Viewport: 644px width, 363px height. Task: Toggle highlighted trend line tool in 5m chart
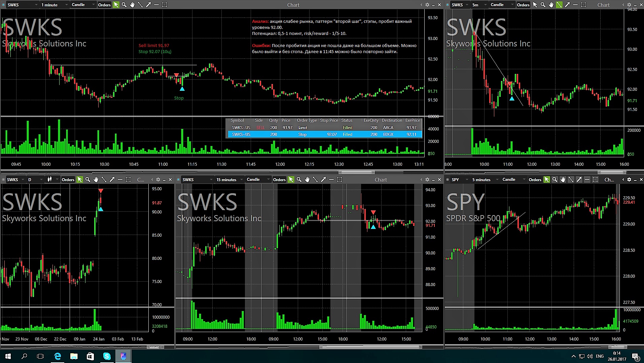coord(559,5)
